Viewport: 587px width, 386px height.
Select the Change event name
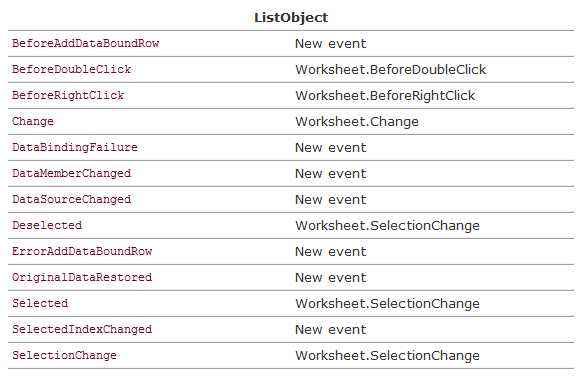33,122
